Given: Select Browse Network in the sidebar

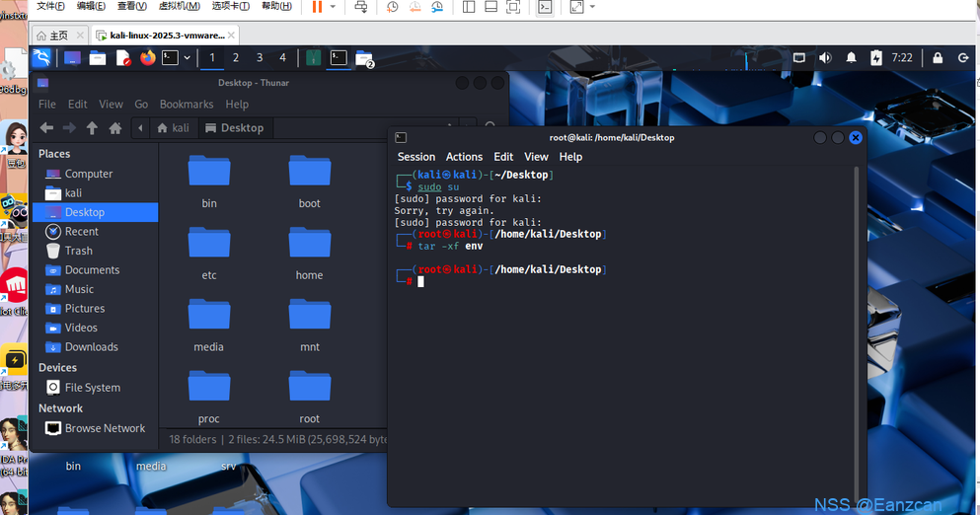Looking at the screenshot, I should click(105, 428).
